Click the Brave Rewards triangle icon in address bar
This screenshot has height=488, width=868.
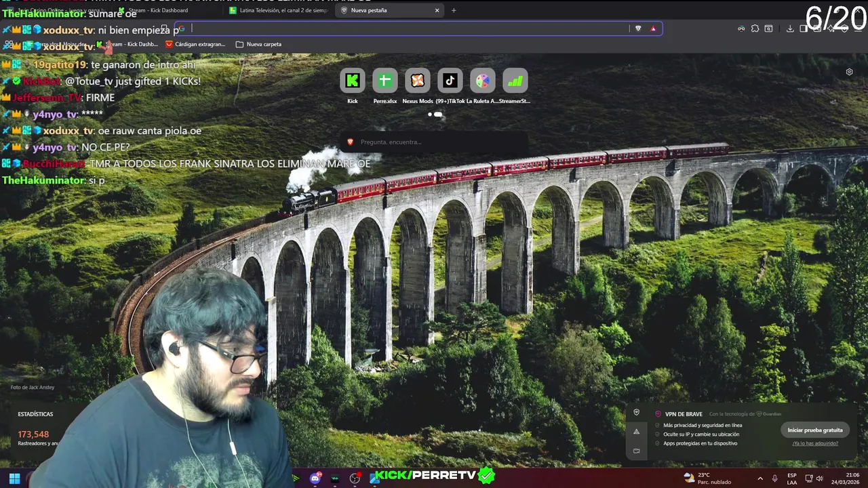point(653,28)
